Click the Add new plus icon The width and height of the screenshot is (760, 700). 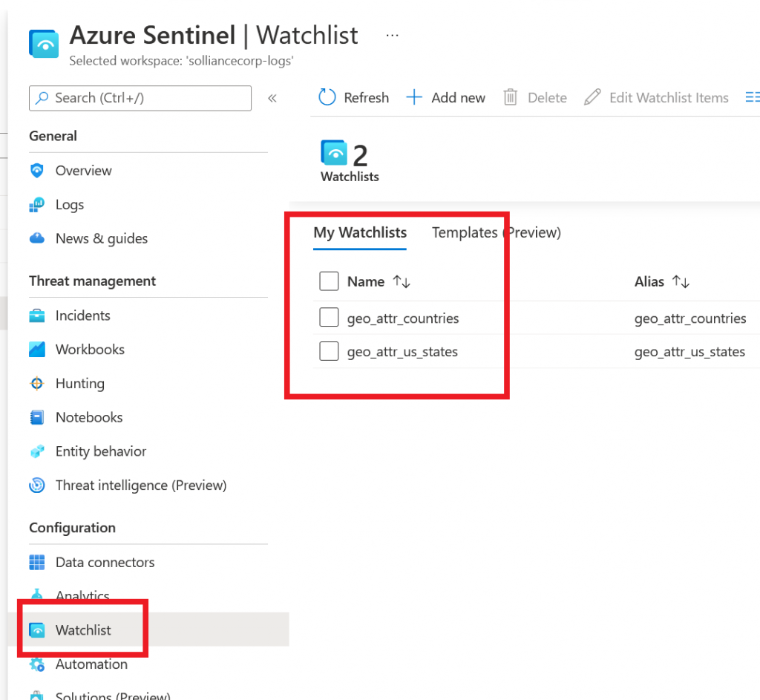[414, 97]
